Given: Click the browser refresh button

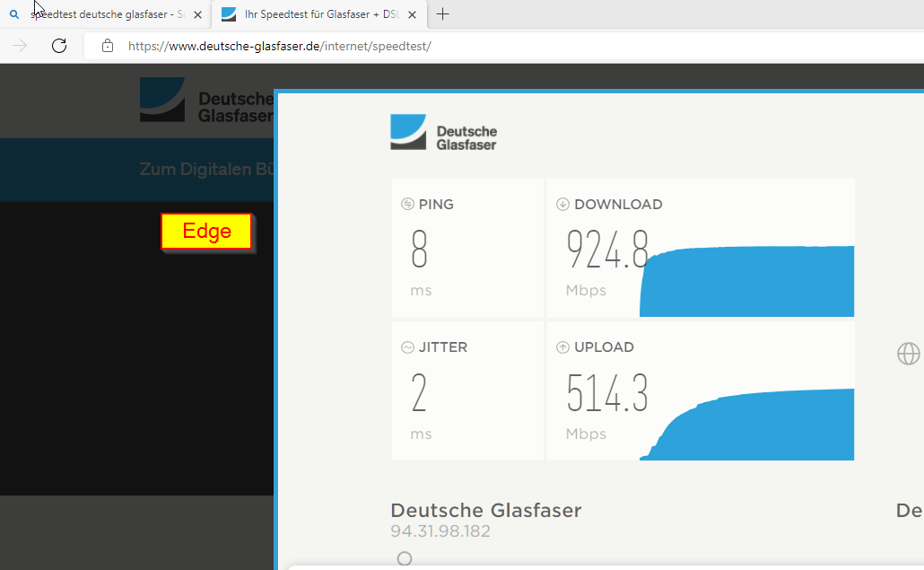Looking at the screenshot, I should coord(59,46).
